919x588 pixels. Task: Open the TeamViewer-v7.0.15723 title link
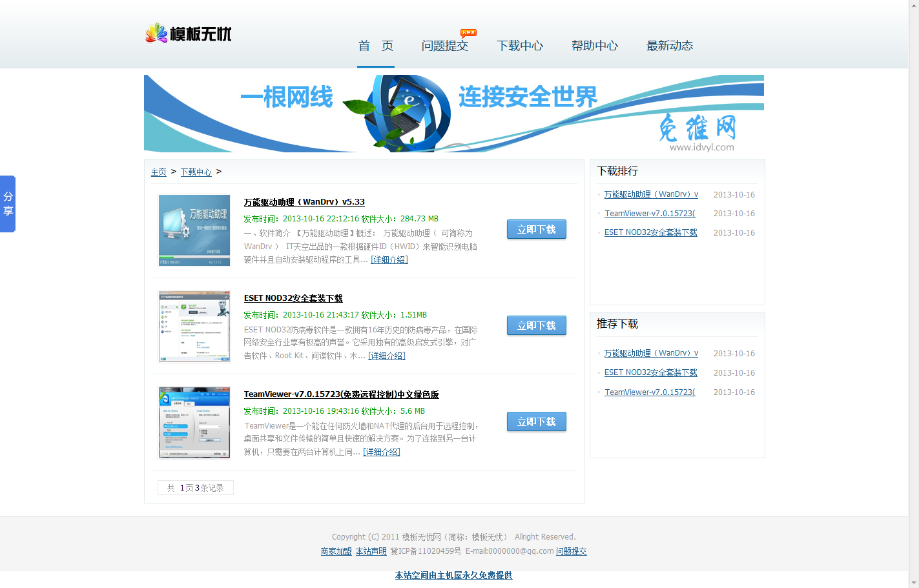[x=341, y=394]
